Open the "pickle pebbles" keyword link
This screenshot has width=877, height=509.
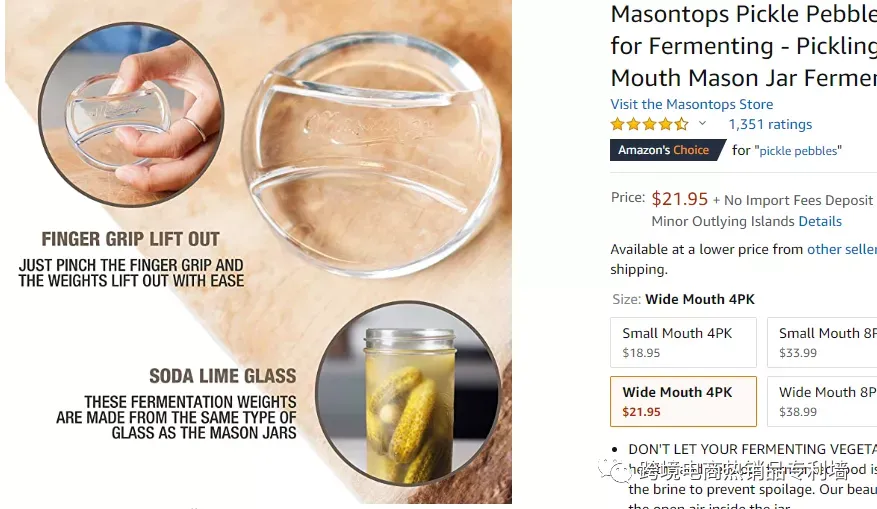pos(800,150)
